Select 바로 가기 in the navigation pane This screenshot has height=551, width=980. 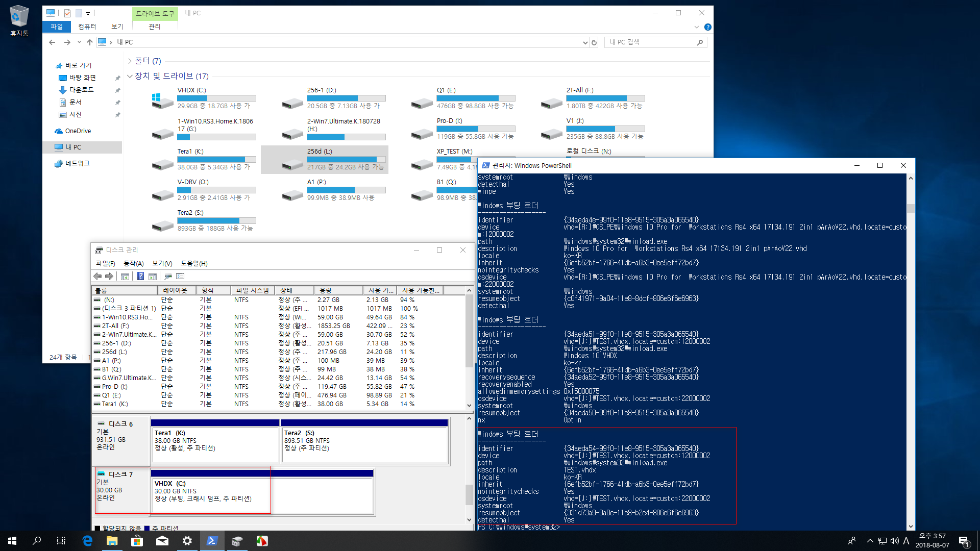(78, 65)
